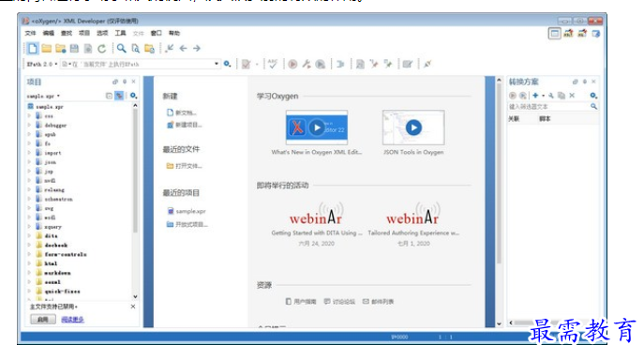This screenshot has height=360, width=644.
Task: Open the 编辑 menu
Action: [x=49, y=33]
